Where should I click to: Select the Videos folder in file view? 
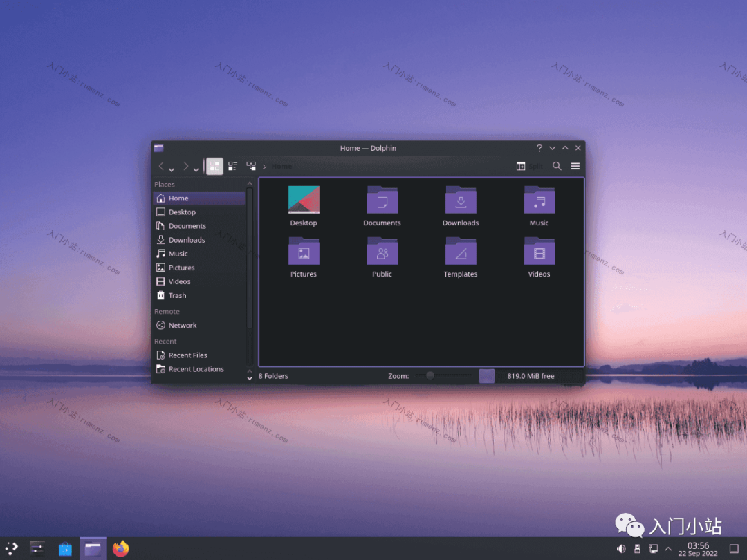pos(539,252)
